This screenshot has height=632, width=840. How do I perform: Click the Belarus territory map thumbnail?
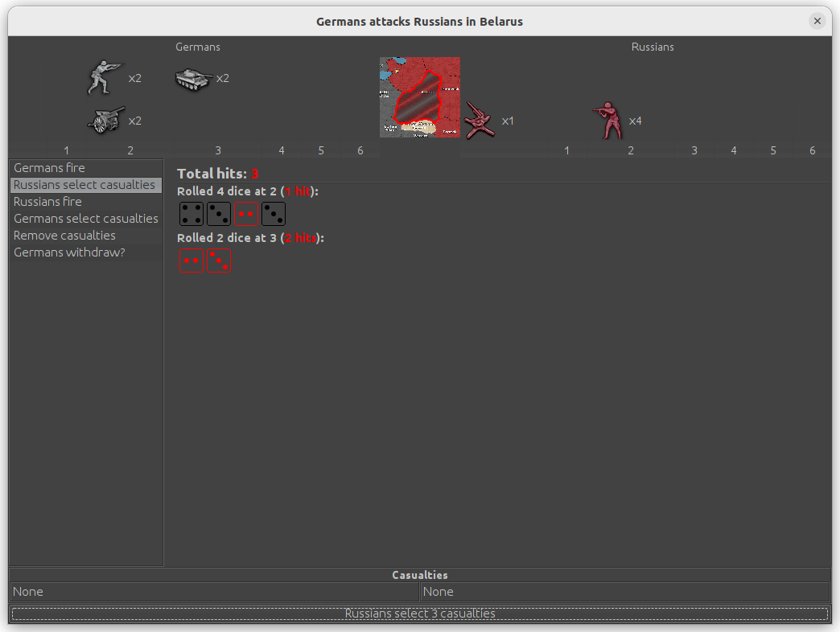tap(420, 97)
